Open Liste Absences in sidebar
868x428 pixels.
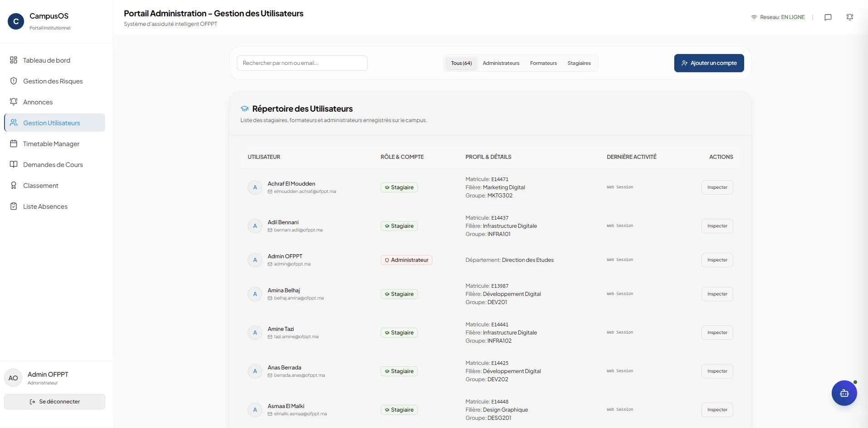[x=55, y=207]
